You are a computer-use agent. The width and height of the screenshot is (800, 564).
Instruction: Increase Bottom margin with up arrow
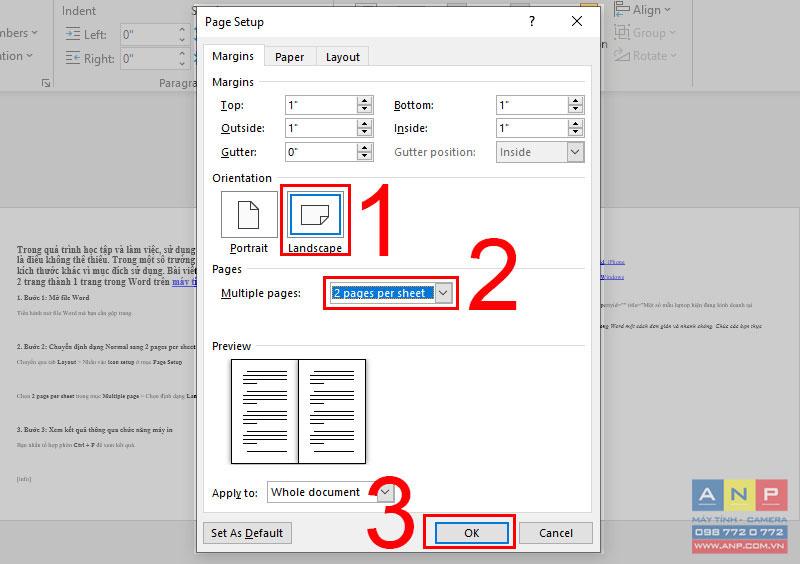[x=576, y=101]
